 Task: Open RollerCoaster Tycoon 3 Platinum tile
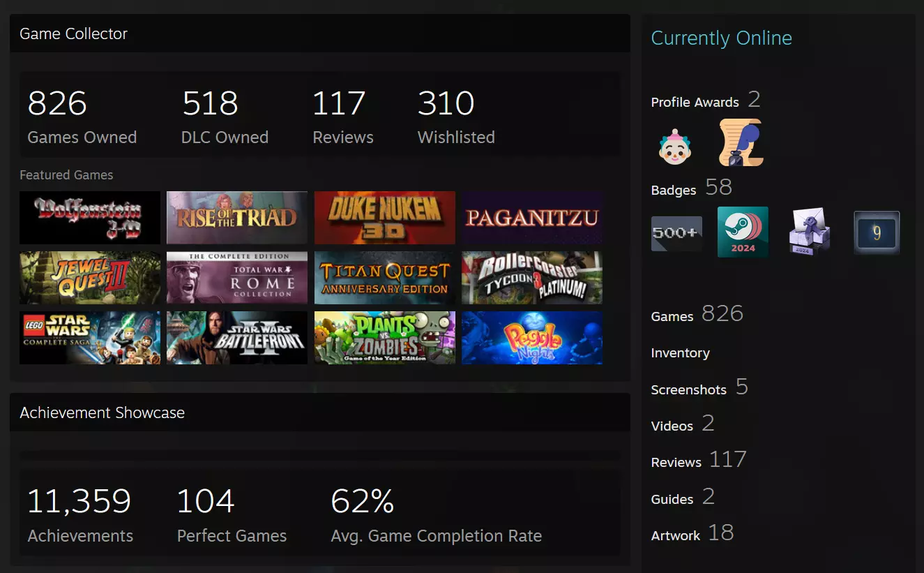click(x=532, y=278)
